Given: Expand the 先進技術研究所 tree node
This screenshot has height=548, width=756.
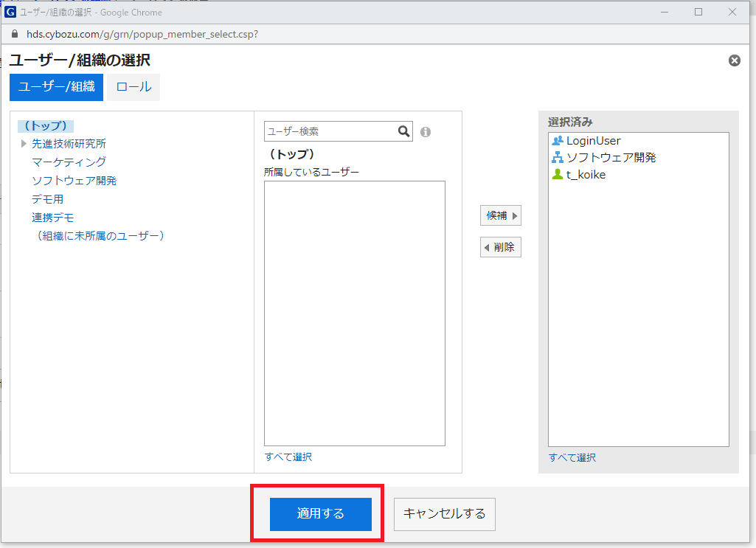Looking at the screenshot, I should pos(24,144).
